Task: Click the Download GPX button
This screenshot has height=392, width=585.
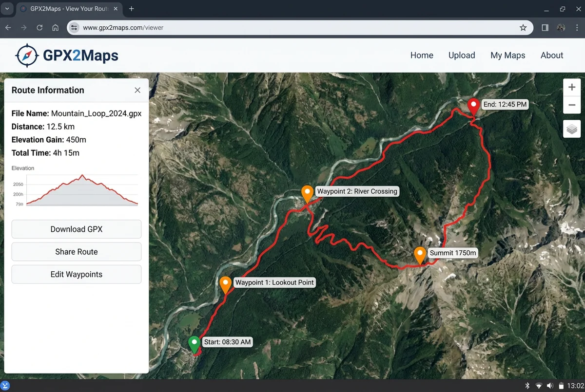Action: pos(76,229)
